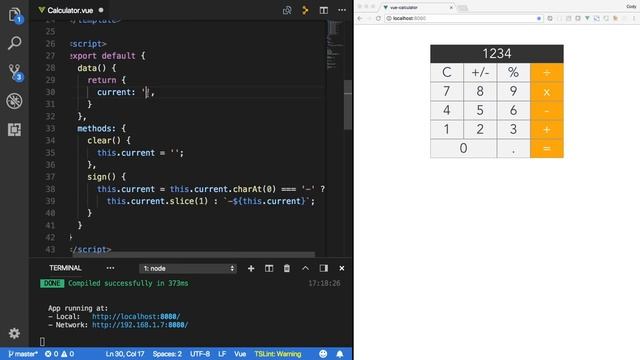Close the vue-calculator browser tab
The width and height of the screenshot is (640, 360).
tap(451, 7)
